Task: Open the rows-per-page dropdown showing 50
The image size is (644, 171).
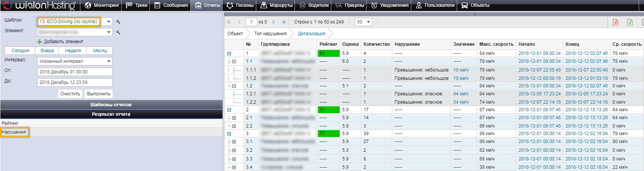Action: (364, 22)
